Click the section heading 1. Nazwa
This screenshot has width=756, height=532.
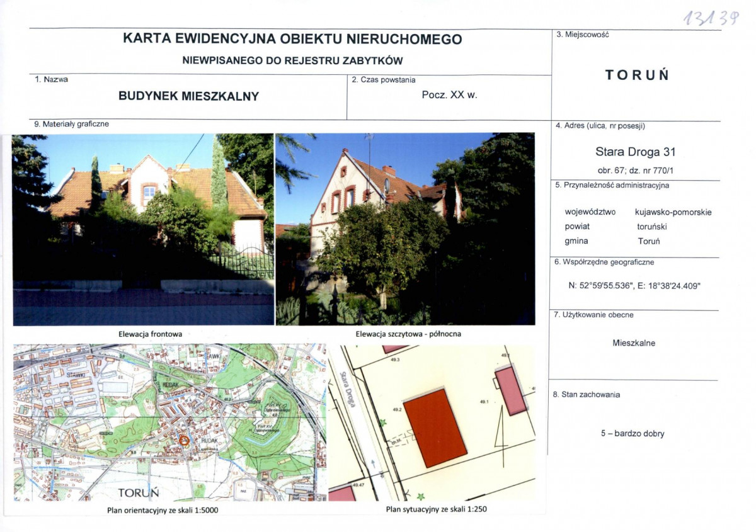click(x=50, y=79)
